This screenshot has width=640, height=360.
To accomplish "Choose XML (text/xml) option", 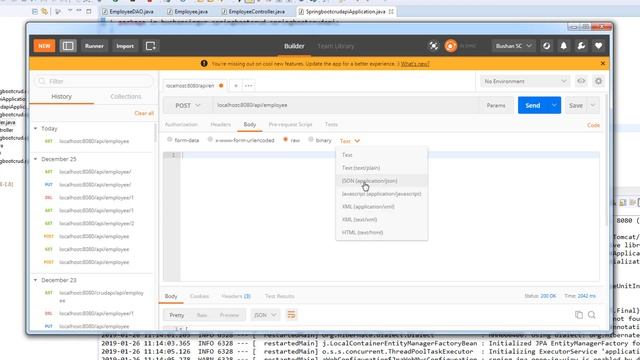I will click(x=382, y=220).
